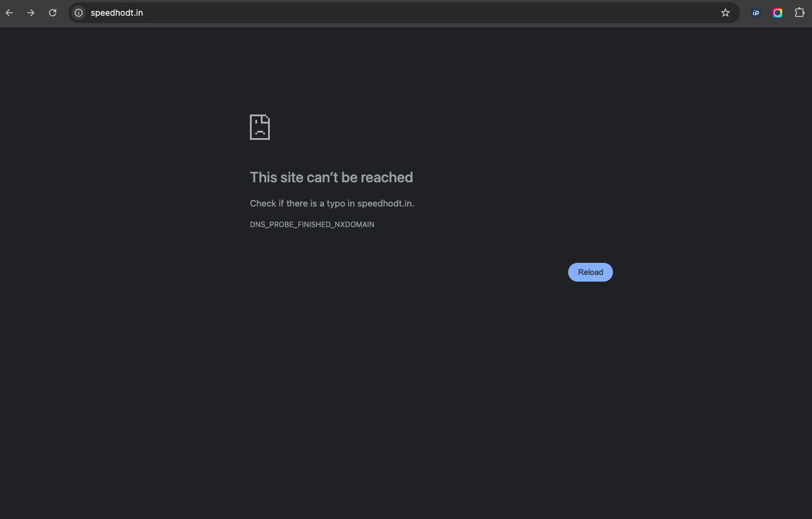Screen dimensions: 812x519
Task: Click the forward navigation arrow
Action: point(31,13)
